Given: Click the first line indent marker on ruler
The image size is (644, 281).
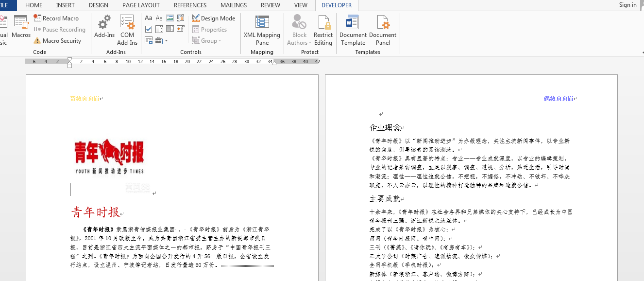Looking at the screenshot, I should point(69,60).
